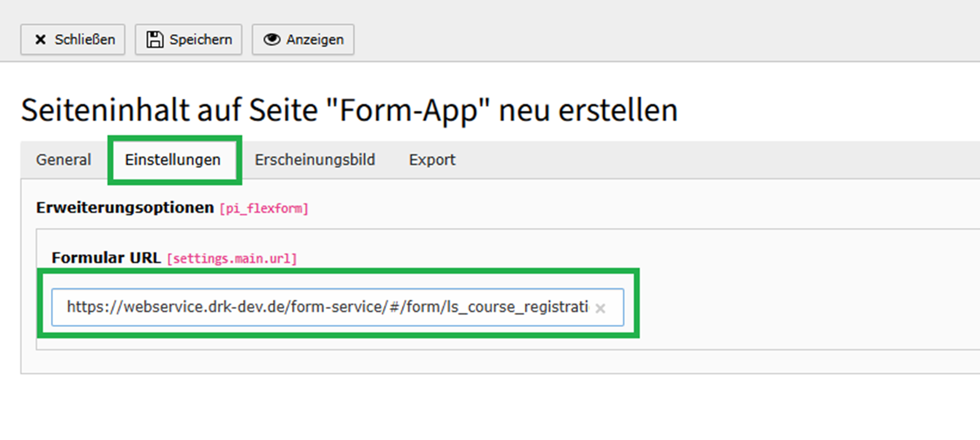Open the Erscheinungsbild tab
Screen dimensions: 980x440
click(x=315, y=160)
